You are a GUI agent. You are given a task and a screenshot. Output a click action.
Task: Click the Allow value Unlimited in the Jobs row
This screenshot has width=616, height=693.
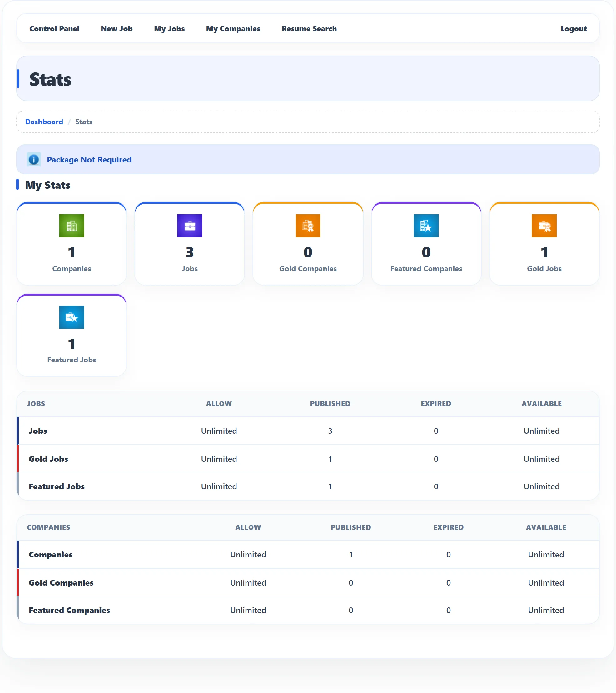pos(219,431)
